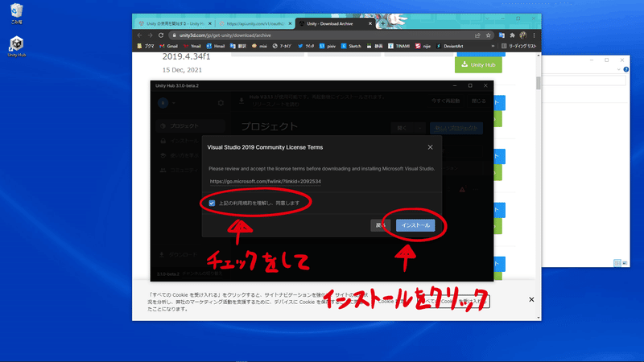
Task: Open the go.microsoft.com license terms link
Action: click(266, 182)
